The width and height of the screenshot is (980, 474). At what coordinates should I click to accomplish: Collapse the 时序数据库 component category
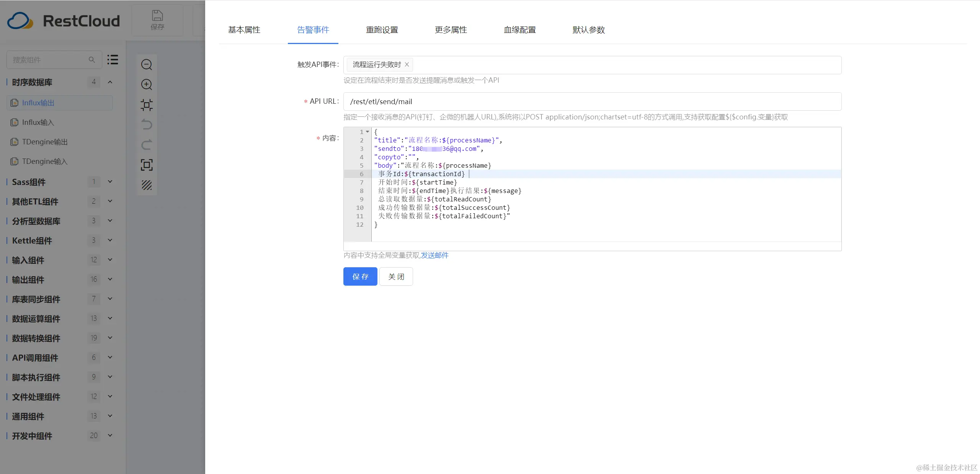[x=110, y=82]
